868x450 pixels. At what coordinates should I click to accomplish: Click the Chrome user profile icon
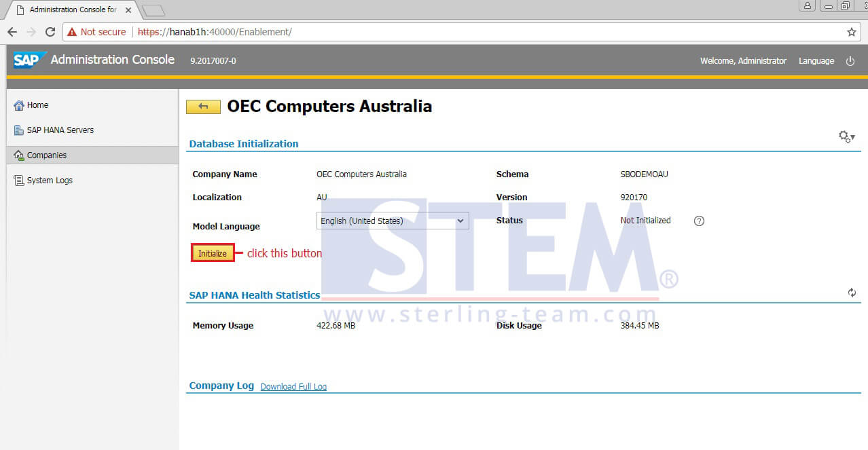click(808, 5)
